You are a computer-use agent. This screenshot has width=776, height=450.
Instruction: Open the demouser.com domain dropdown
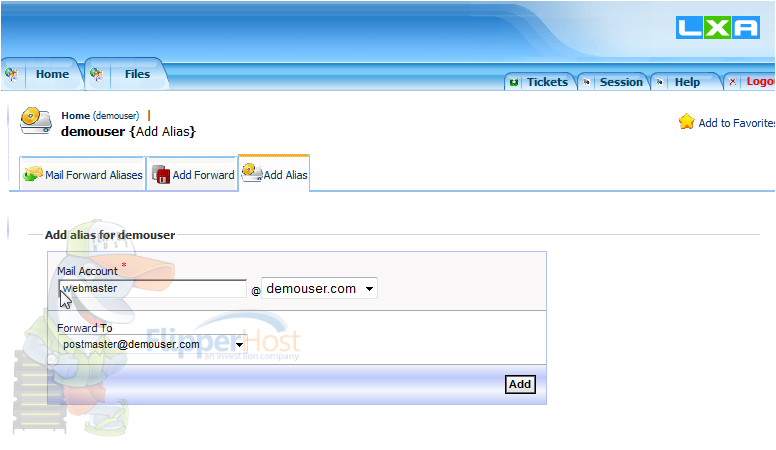[319, 289]
